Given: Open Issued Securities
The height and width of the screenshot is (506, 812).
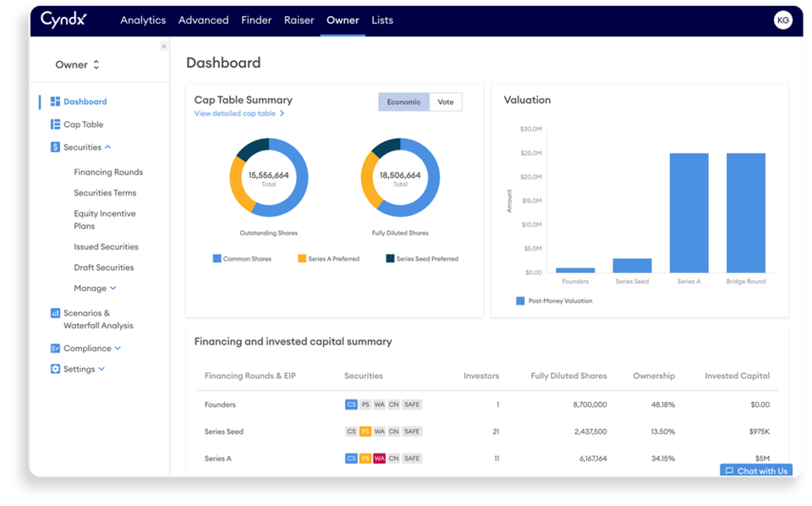Looking at the screenshot, I should pyautogui.click(x=107, y=246).
